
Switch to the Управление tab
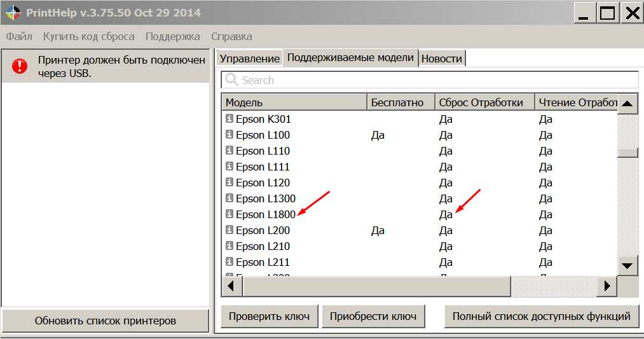(x=250, y=59)
